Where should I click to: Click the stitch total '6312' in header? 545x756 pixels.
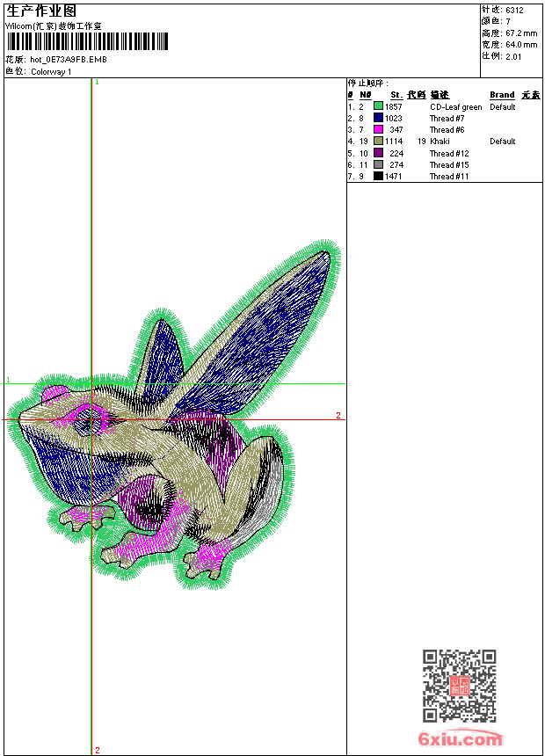pyautogui.click(x=514, y=11)
